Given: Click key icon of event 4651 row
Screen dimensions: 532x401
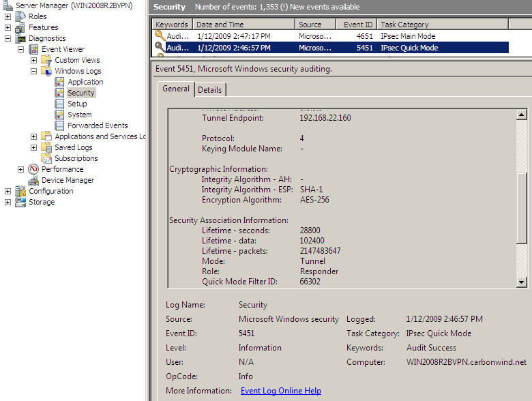Looking at the screenshot, I should (160, 35).
